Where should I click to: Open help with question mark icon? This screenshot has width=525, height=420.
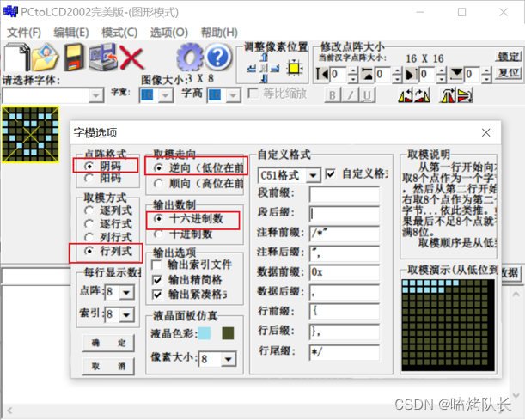pos(218,57)
